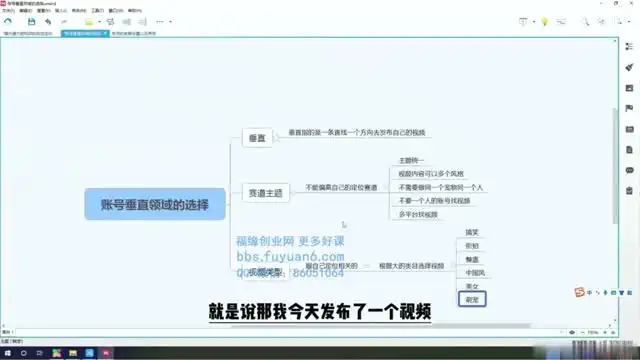Open the Outline panel in sidebar
Image resolution: width=640 pixels, height=360 pixels.
[629, 47]
